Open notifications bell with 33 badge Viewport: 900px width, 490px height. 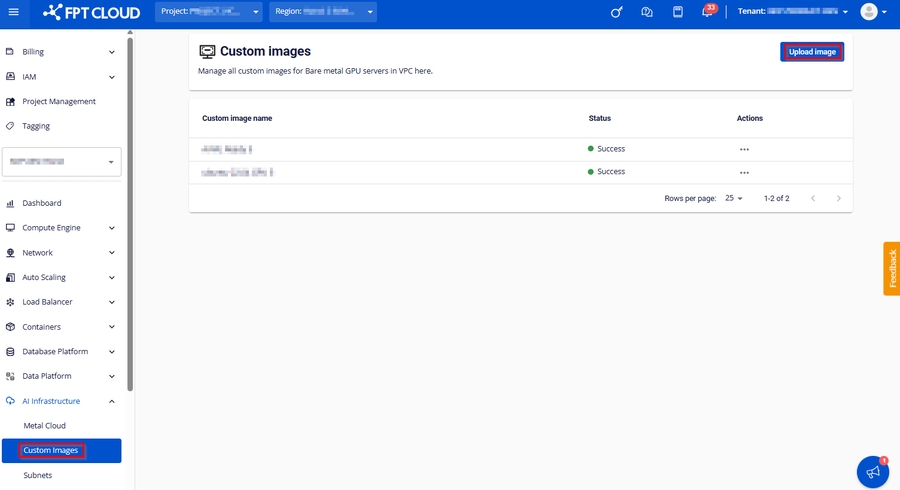(x=708, y=12)
